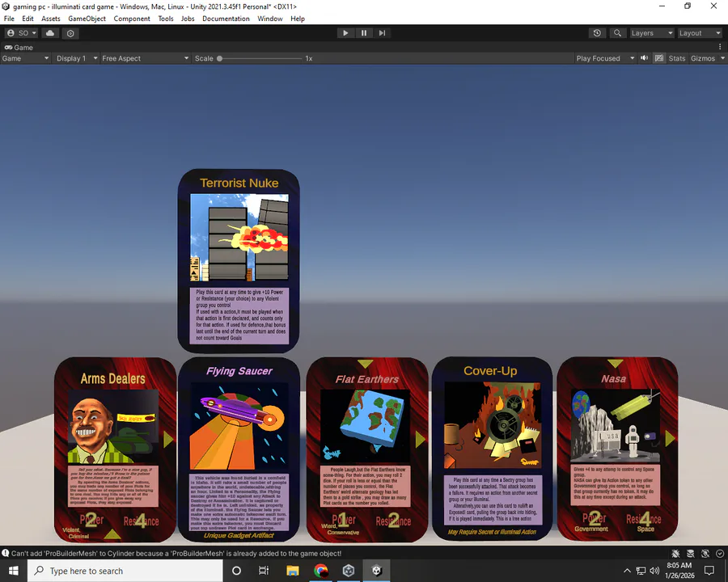
Task: Open the Gizmos dropdown arrow
Action: (x=722, y=58)
